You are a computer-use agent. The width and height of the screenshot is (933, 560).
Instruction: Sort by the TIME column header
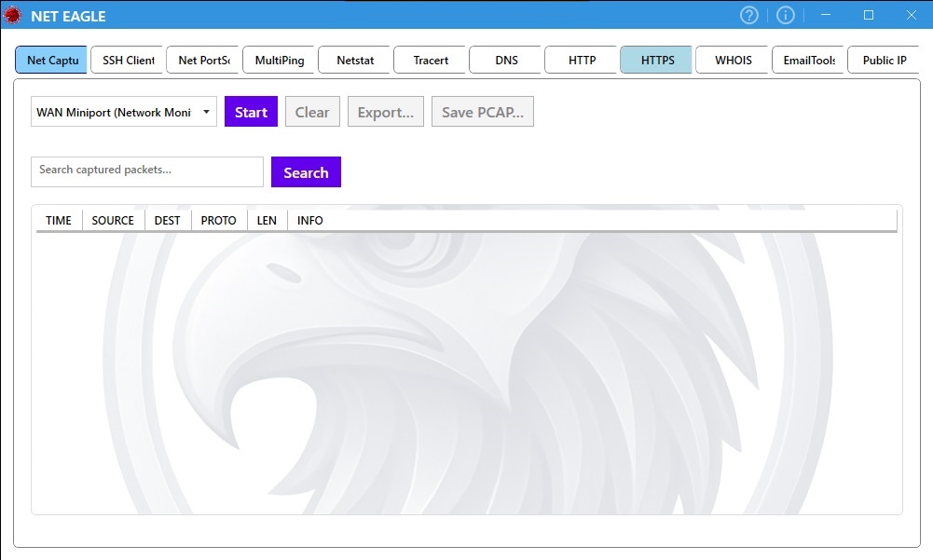pos(59,220)
